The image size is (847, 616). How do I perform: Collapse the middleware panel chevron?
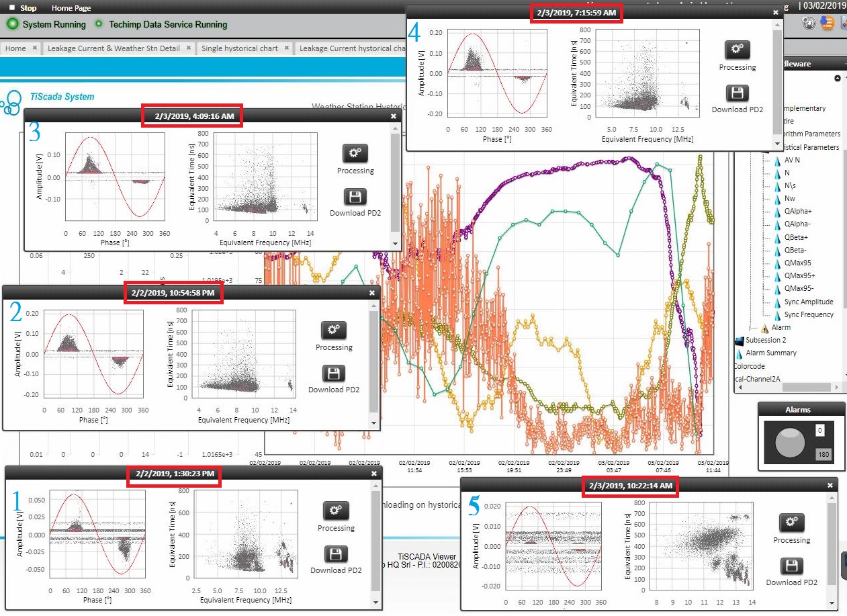[x=838, y=78]
